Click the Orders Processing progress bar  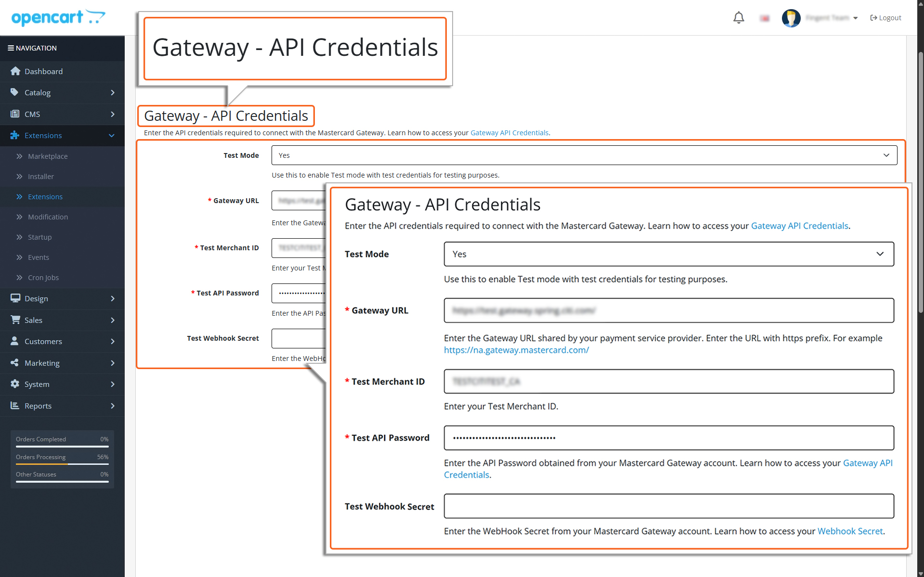coord(62,464)
